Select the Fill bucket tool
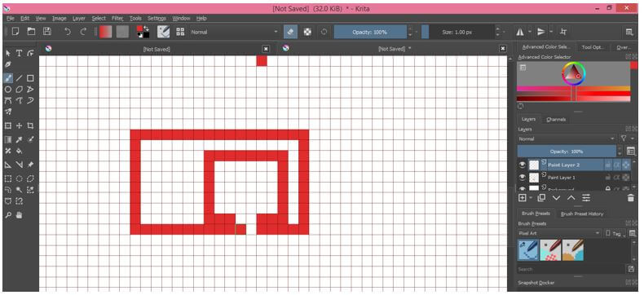Viewport: 644px width, 295px height. pyautogui.click(x=19, y=151)
